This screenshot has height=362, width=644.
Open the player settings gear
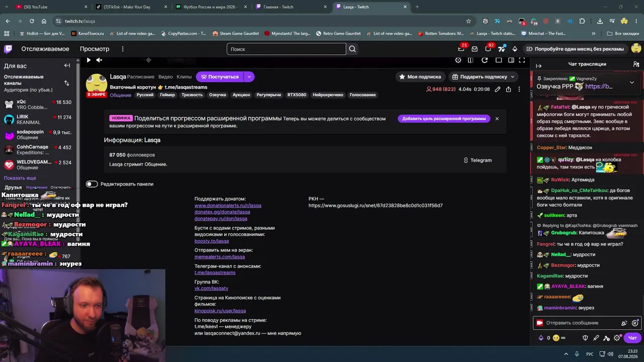click(x=458, y=60)
